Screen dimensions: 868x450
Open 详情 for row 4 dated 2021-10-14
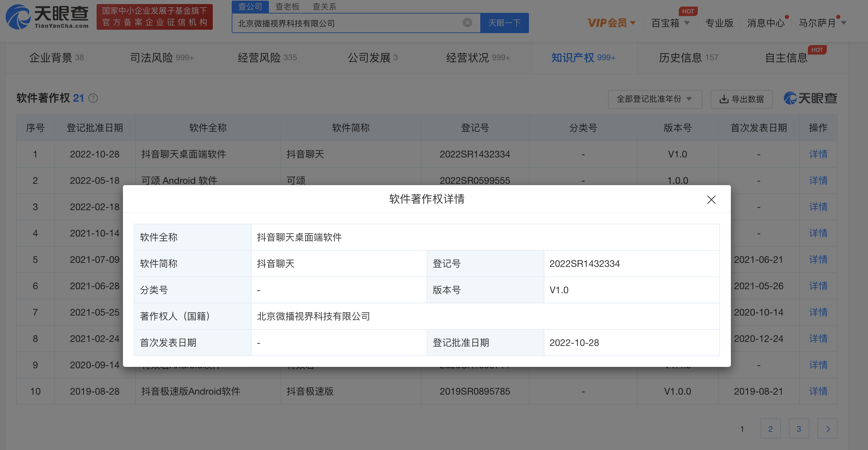pos(818,233)
